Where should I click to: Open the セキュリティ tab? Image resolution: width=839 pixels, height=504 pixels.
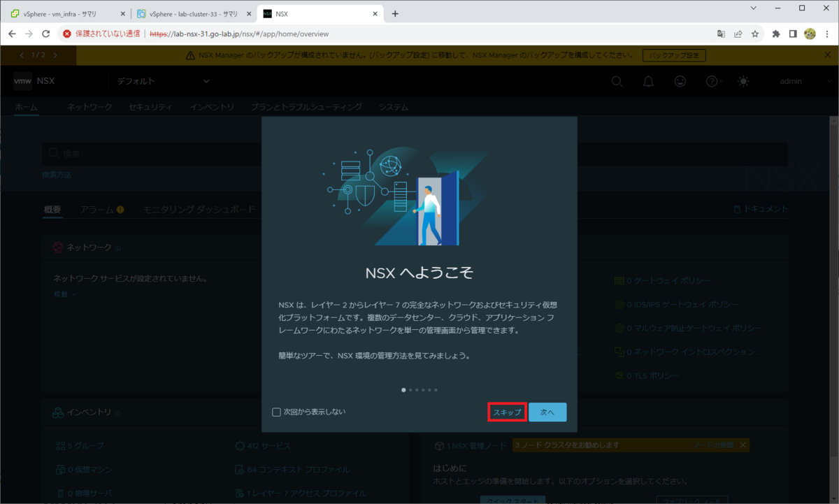click(x=150, y=107)
